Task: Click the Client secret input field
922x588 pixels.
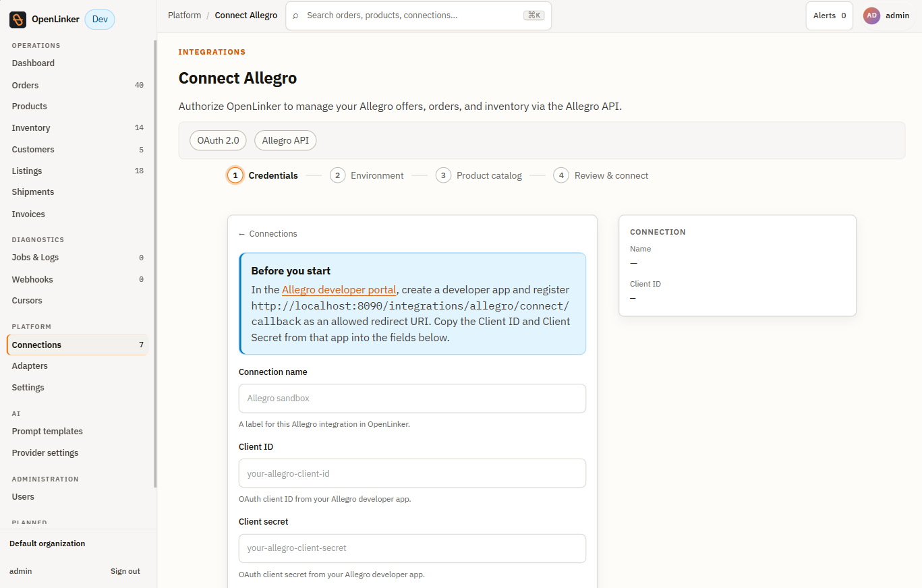Action: coord(412,548)
